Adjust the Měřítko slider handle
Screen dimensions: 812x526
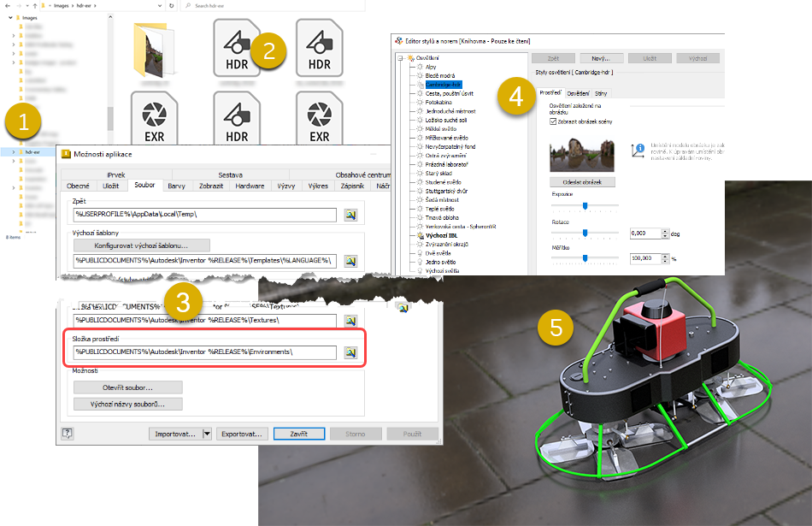[585, 257]
